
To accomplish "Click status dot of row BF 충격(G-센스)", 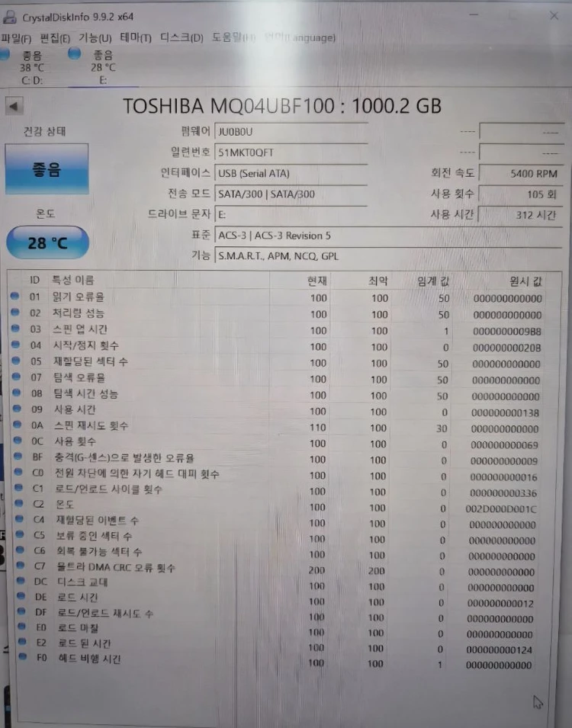I will pos(18,456).
